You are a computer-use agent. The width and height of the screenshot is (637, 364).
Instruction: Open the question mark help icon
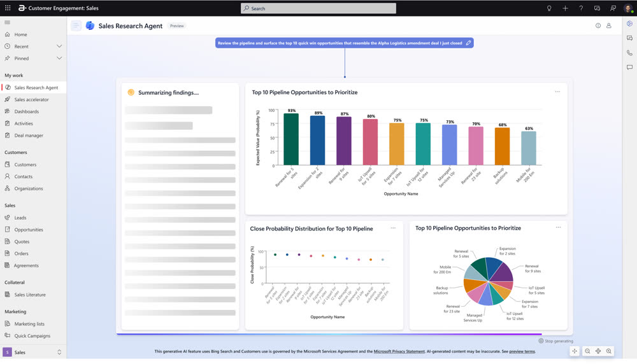tap(581, 8)
